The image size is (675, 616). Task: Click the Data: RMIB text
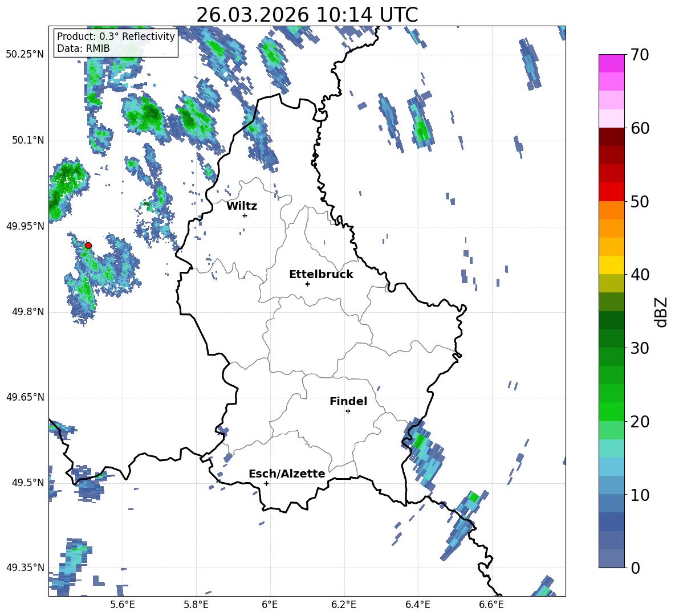83,48
